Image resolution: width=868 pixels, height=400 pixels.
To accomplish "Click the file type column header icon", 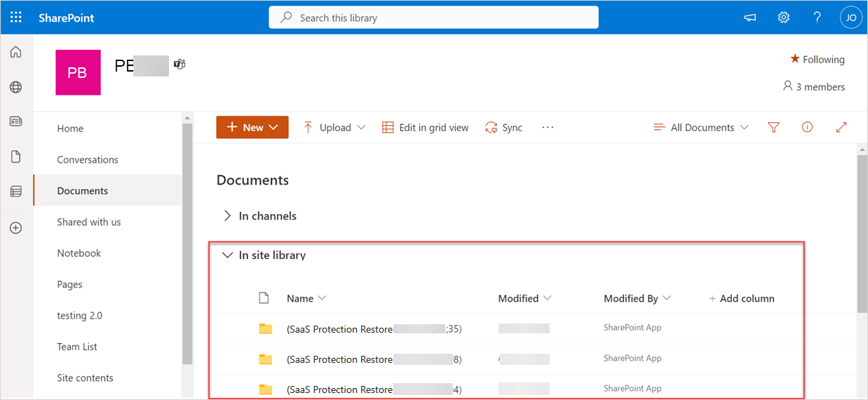I will [x=264, y=298].
